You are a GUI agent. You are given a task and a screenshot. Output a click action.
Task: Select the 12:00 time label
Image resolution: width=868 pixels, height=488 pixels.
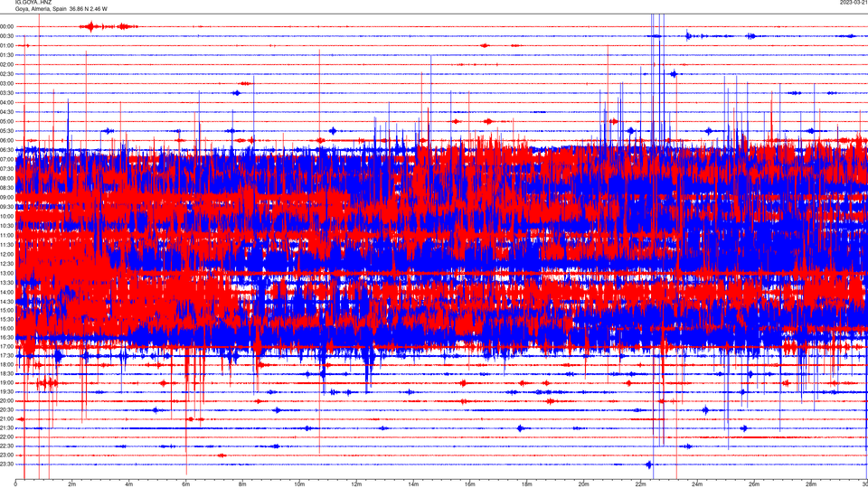(7, 254)
